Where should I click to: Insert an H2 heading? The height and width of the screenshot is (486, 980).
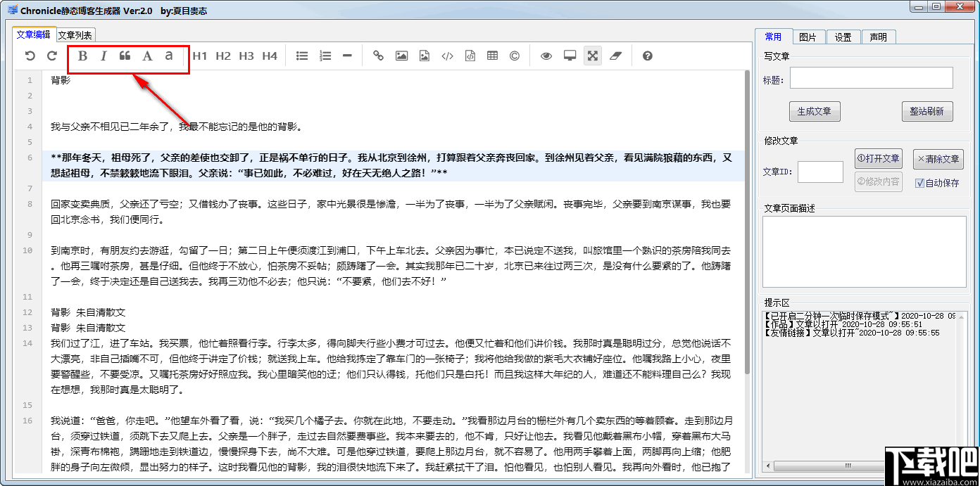click(223, 56)
